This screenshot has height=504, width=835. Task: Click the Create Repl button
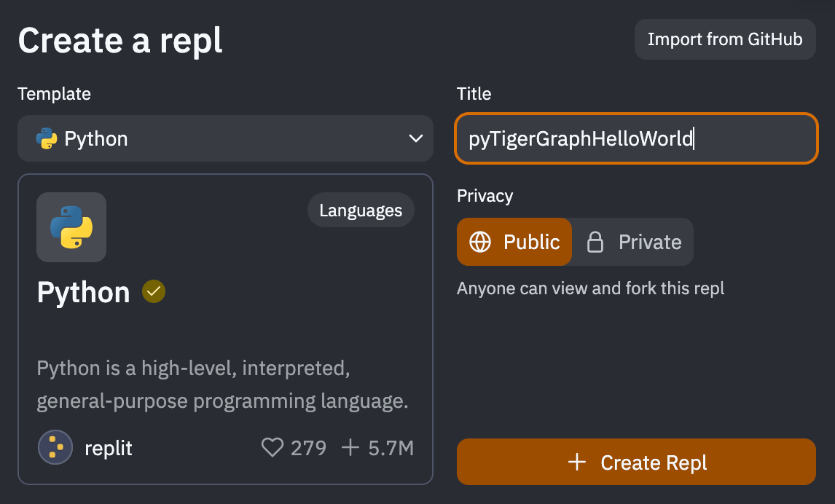(636, 462)
